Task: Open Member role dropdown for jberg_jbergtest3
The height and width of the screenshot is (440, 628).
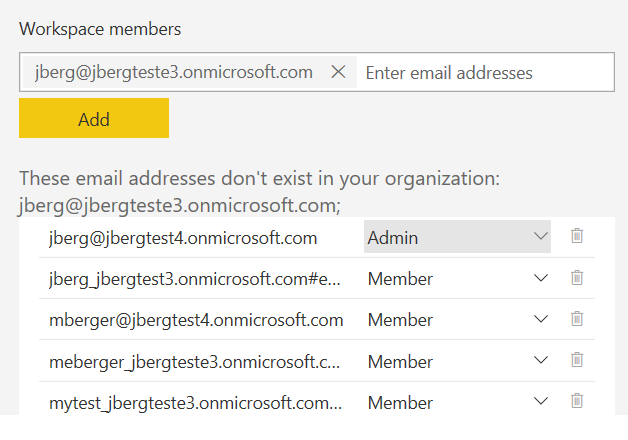Action: (x=457, y=278)
